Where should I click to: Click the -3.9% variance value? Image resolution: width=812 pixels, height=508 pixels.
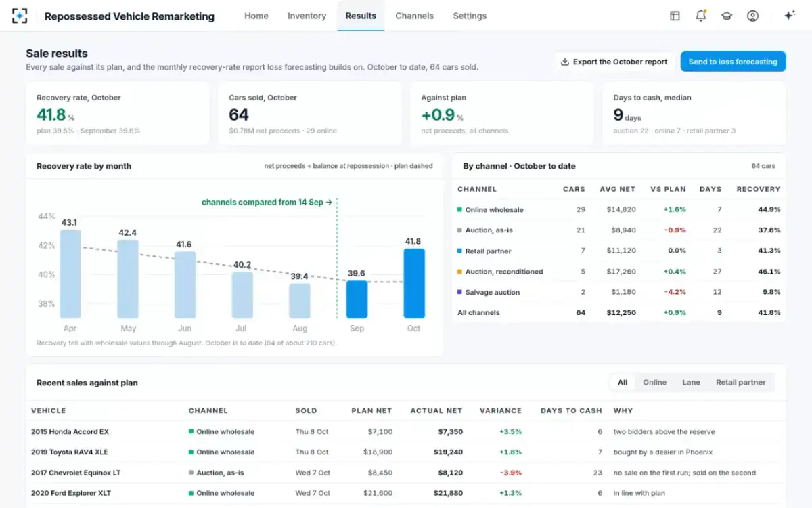pos(510,473)
